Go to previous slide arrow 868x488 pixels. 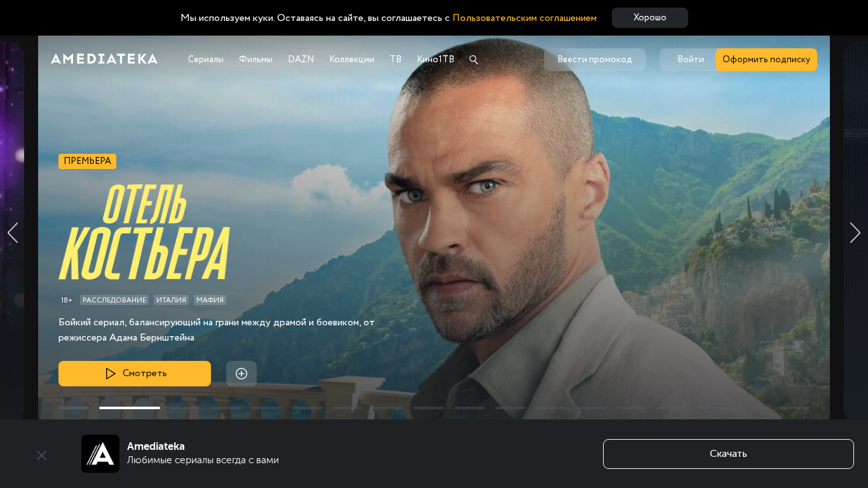pos(13,233)
